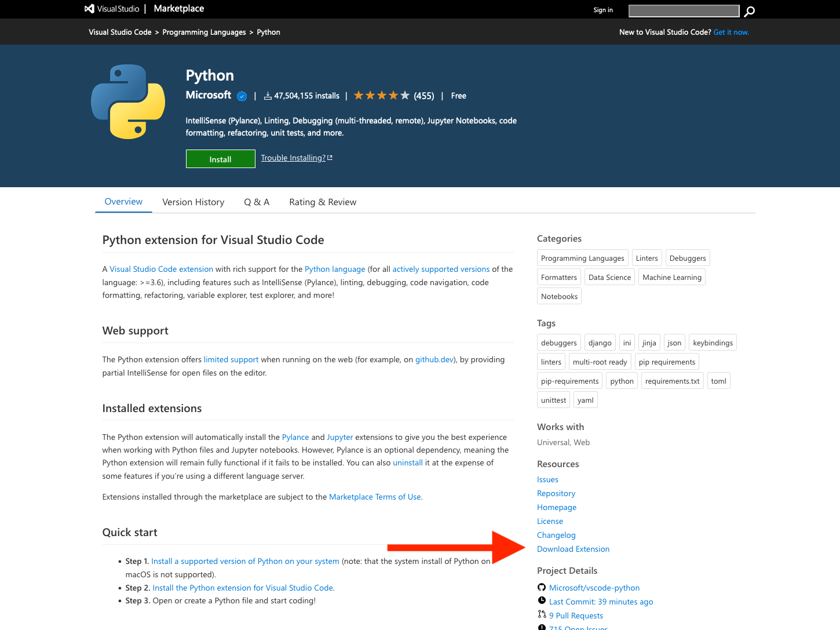
Task: Click the clock icon beside Last Commit
Action: pos(542,600)
